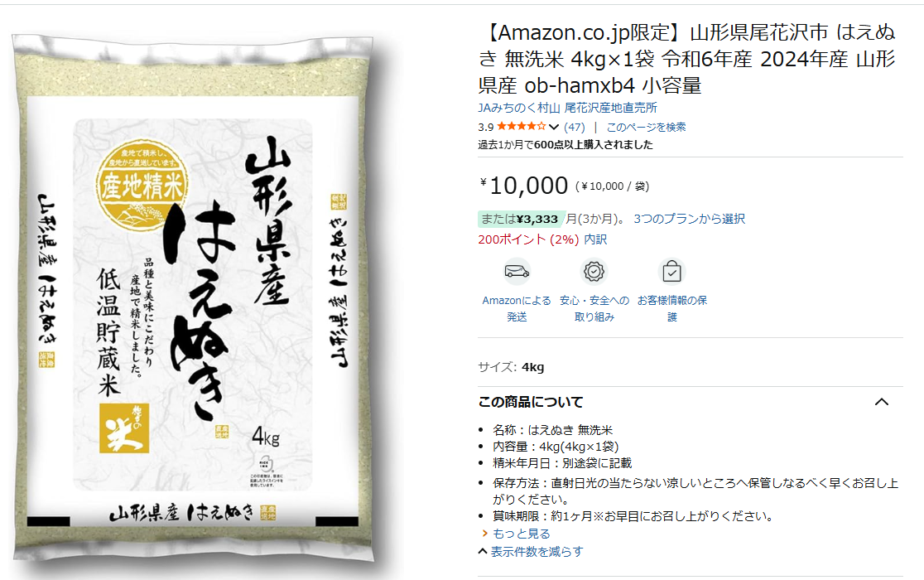This screenshot has width=924, height=580.
Task: Click the または¥3,333 monthly payment badge
Action: (x=521, y=219)
